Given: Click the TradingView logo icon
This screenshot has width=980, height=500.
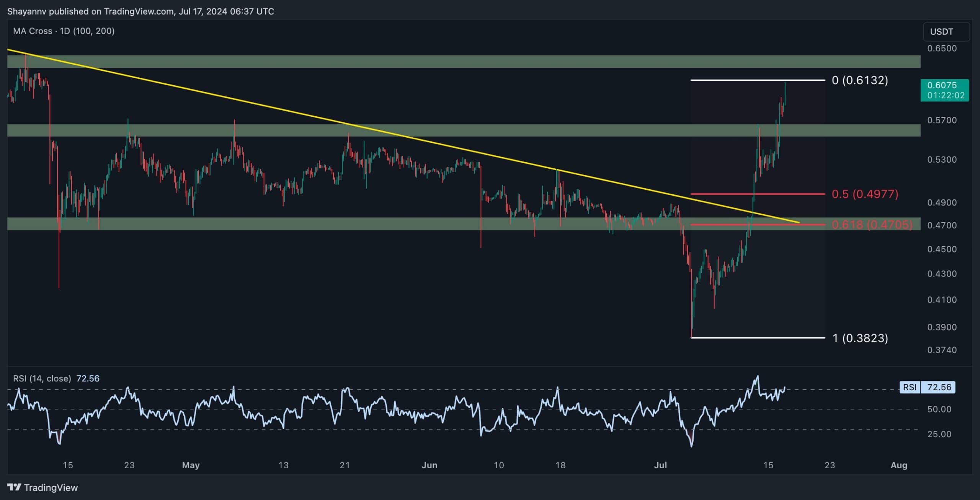Looking at the screenshot, I should tap(15, 487).
